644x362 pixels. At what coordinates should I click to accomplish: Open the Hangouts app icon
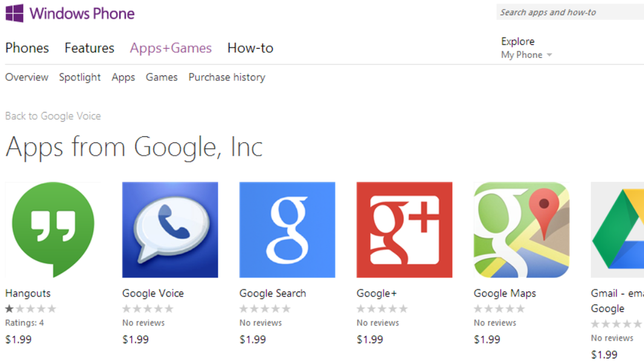pyautogui.click(x=53, y=230)
